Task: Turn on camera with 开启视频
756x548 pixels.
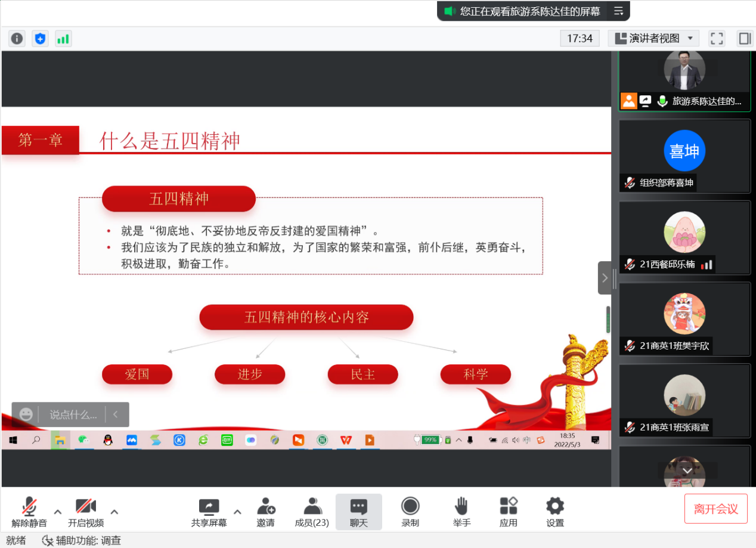Action: pos(86,512)
